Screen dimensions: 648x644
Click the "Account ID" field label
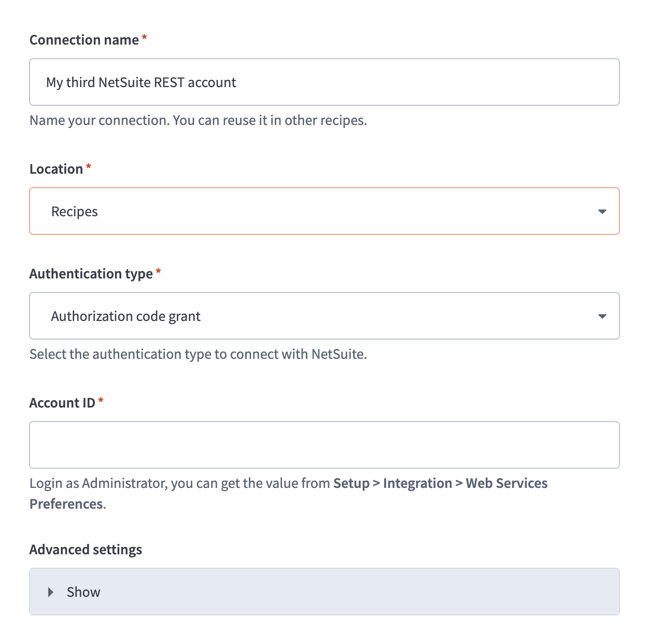(x=62, y=403)
